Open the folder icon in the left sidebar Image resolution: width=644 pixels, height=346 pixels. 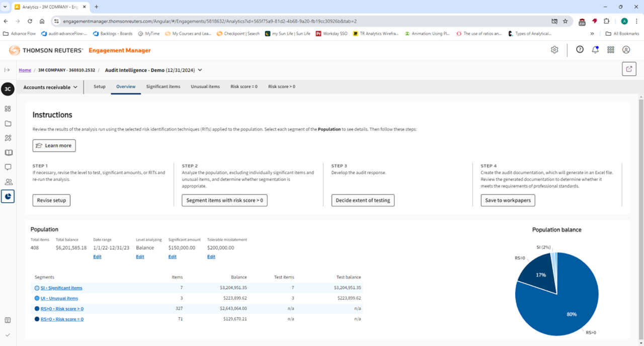[8, 123]
